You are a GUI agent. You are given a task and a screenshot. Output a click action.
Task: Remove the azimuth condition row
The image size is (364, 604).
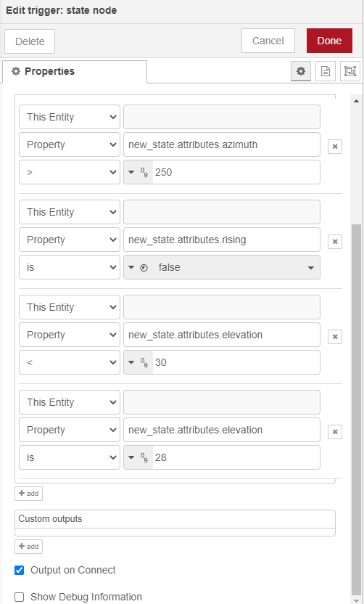pos(335,147)
